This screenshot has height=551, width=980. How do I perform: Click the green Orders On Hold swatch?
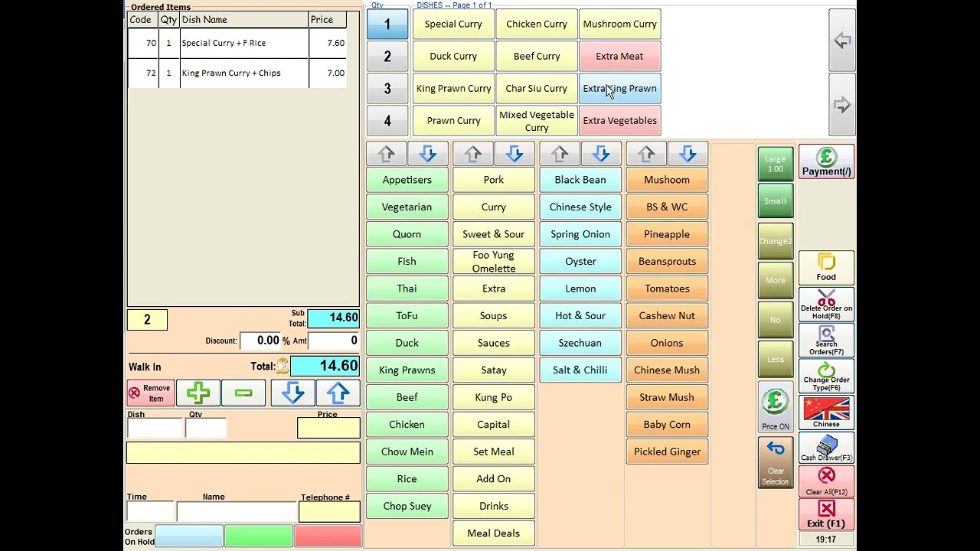pyautogui.click(x=259, y=536)
